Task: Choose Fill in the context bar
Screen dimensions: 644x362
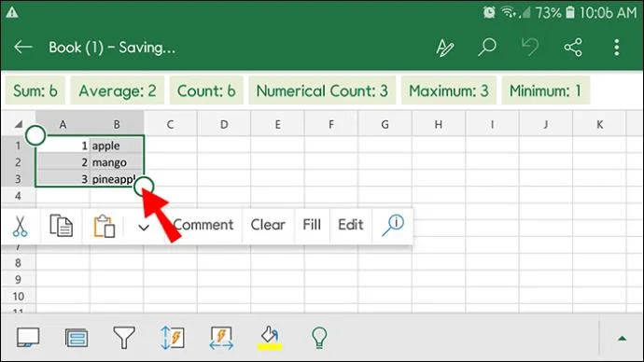Action: click(x=312, y=225)
